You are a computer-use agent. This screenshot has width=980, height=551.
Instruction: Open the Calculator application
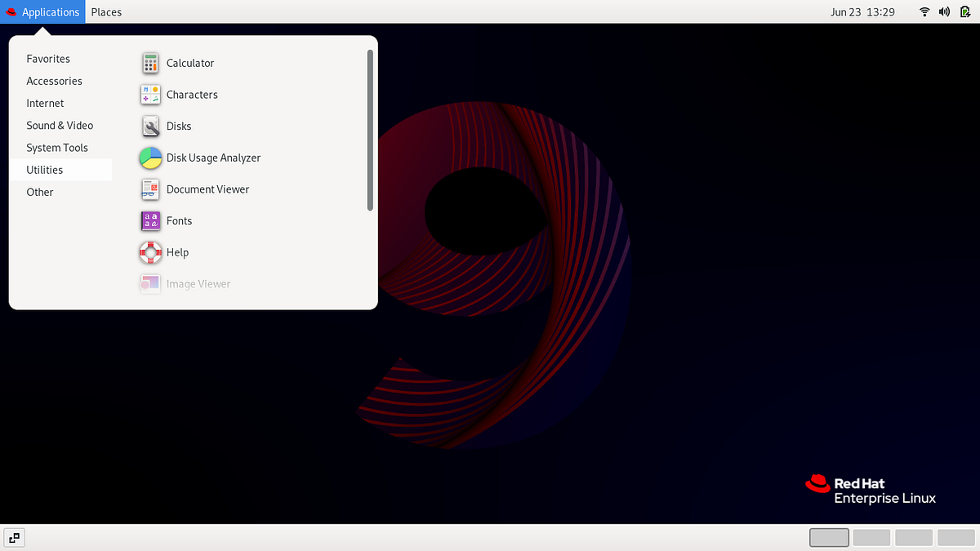pyautogui.click(x=189, y=63)
